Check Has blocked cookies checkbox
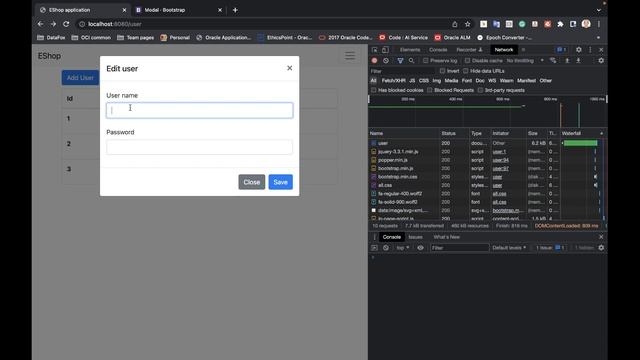The image size is (640, 360). tap(373, 90)
